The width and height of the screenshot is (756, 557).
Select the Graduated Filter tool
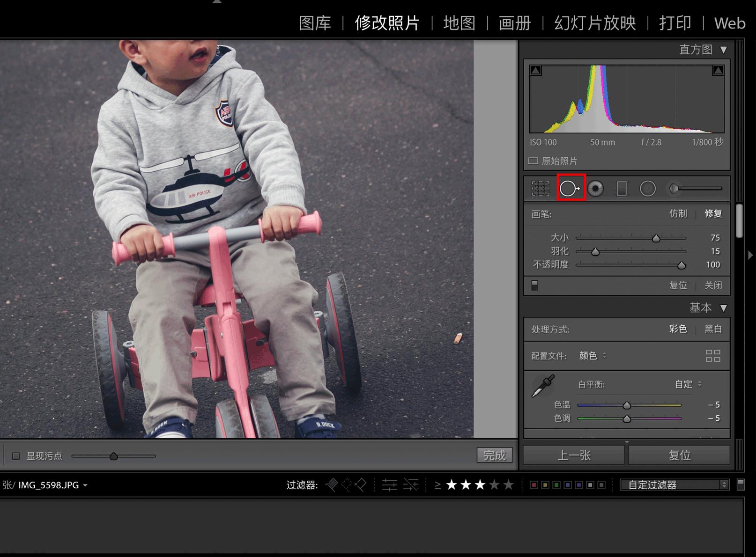pos(622,189)
